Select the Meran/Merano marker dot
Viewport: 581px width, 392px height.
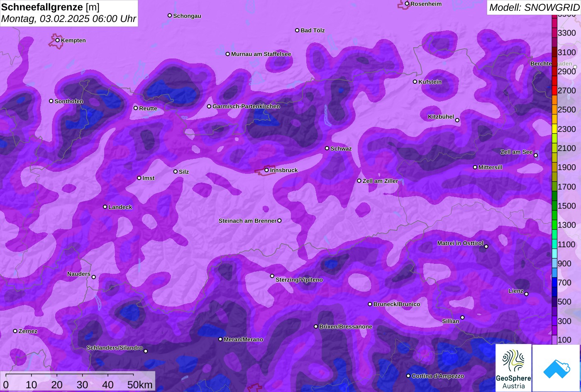coord(220,339)
